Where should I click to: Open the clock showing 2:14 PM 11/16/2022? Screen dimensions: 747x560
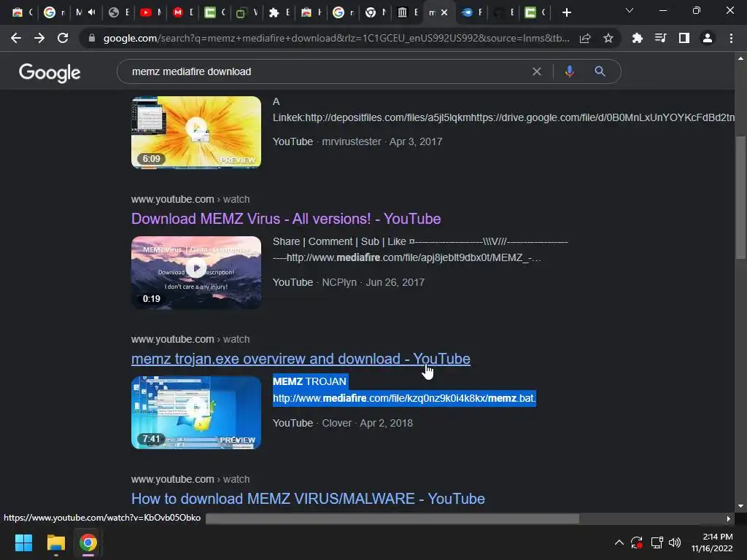pyautogui.click(x=712, y=542)
